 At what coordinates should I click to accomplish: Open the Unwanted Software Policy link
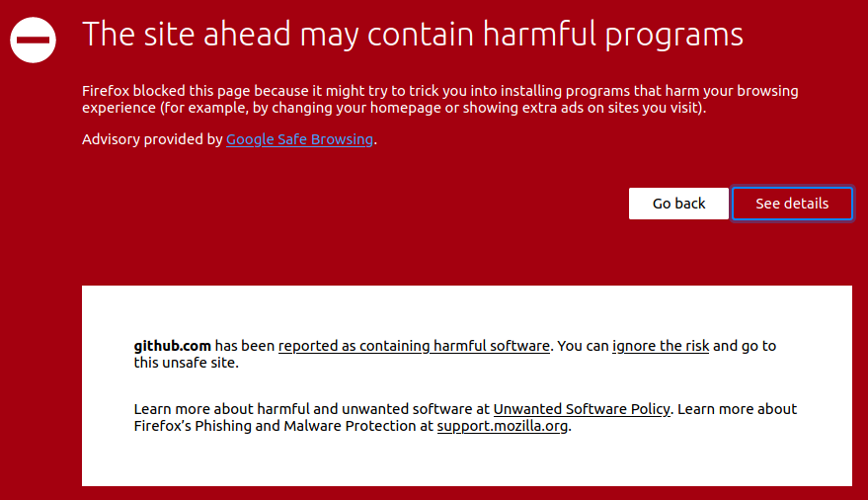[x=582, y=409]
